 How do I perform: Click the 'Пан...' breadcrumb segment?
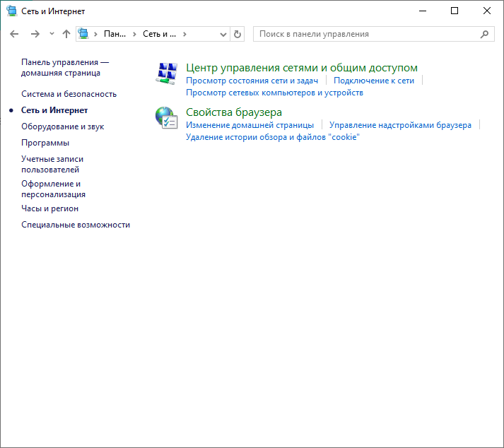pos(115,34)
